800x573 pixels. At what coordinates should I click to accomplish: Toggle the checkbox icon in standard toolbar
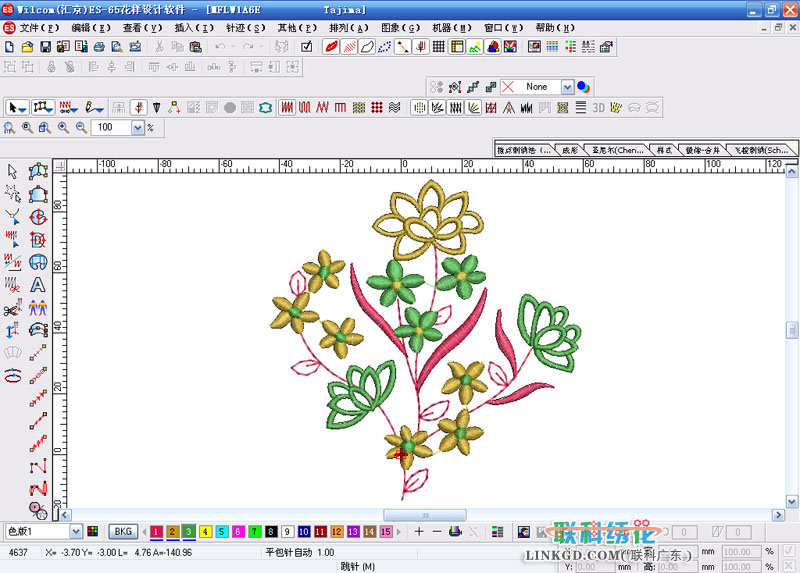tap(306, 46)
